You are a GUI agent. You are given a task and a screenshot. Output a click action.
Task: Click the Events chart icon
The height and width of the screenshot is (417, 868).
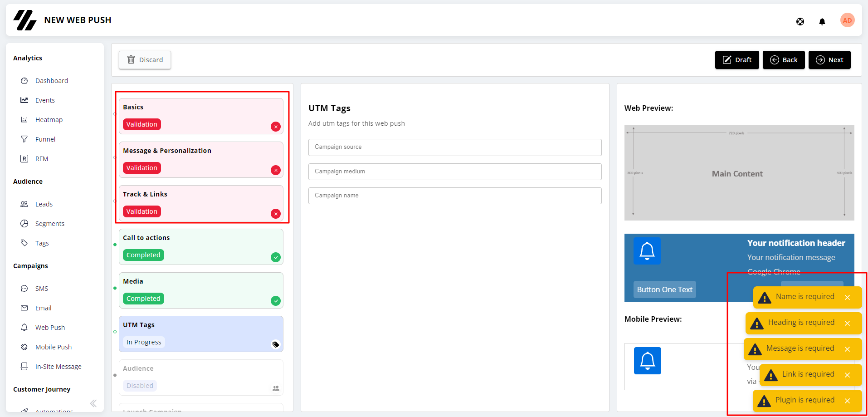point(24,100)
